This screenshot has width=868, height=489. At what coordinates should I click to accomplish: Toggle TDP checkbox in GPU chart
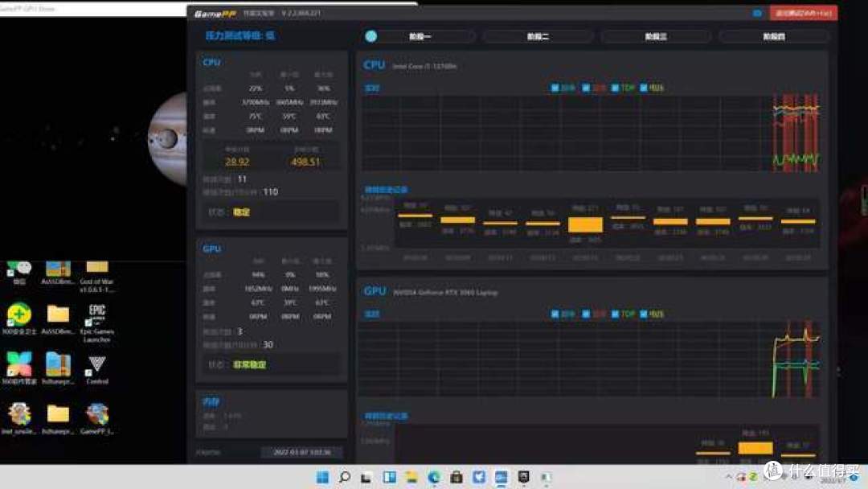tap(616, 314)
